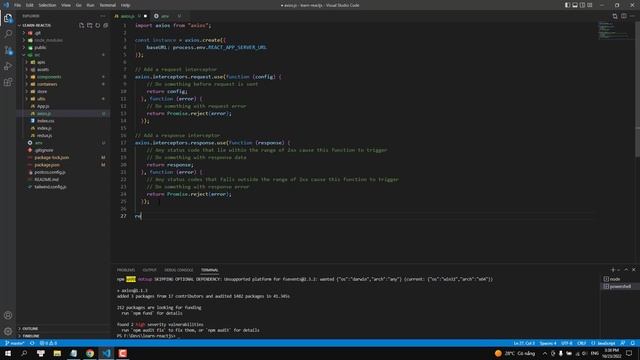Screen dimensions: 640x360
Task: Open Windows Start menu
Action: pos(8,353)
